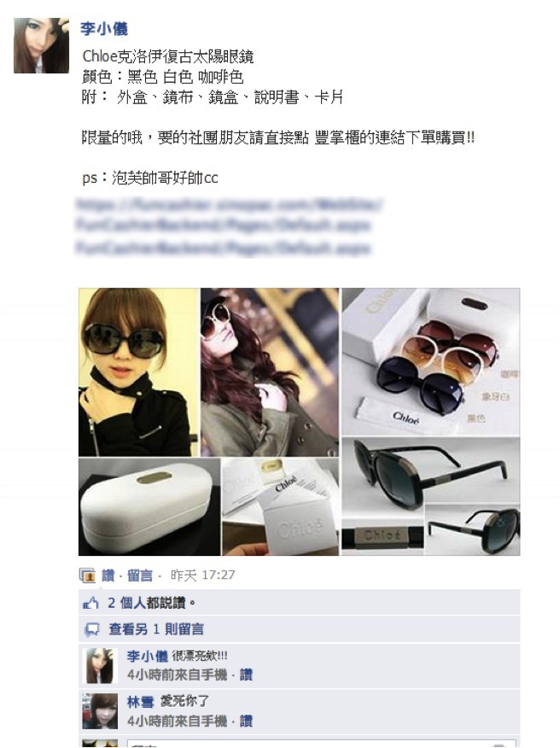Click the speech bubble icon next to 查看另 1 則留言
The image size is (560, 748).
[91, 629]
